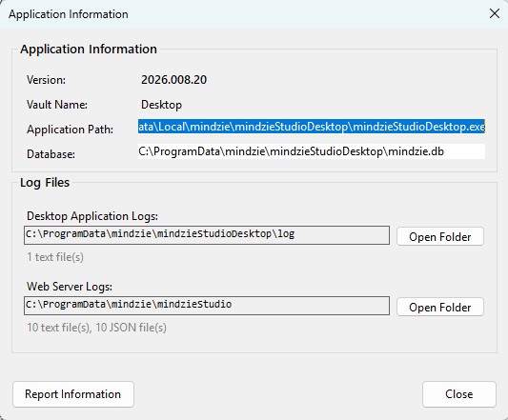Select the Application Path field
The image size is (508, 420).
(x=312, y=127)
